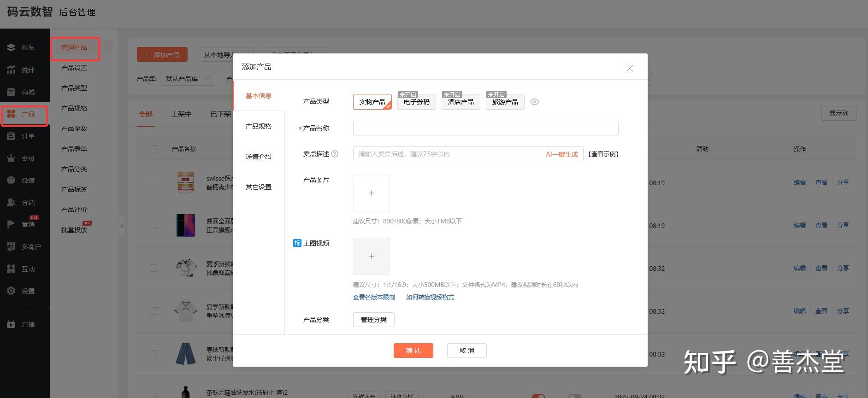Open the 查看示例 link
Image resolution: width=868 pixels, height=398 pixels.
[x=603, y=154]
